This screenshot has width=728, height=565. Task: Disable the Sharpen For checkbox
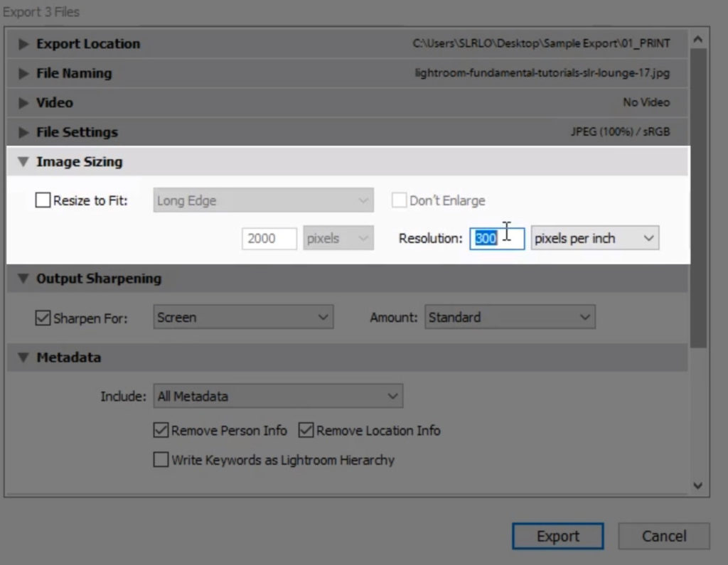pyautogui.click(x=41, y=318)
